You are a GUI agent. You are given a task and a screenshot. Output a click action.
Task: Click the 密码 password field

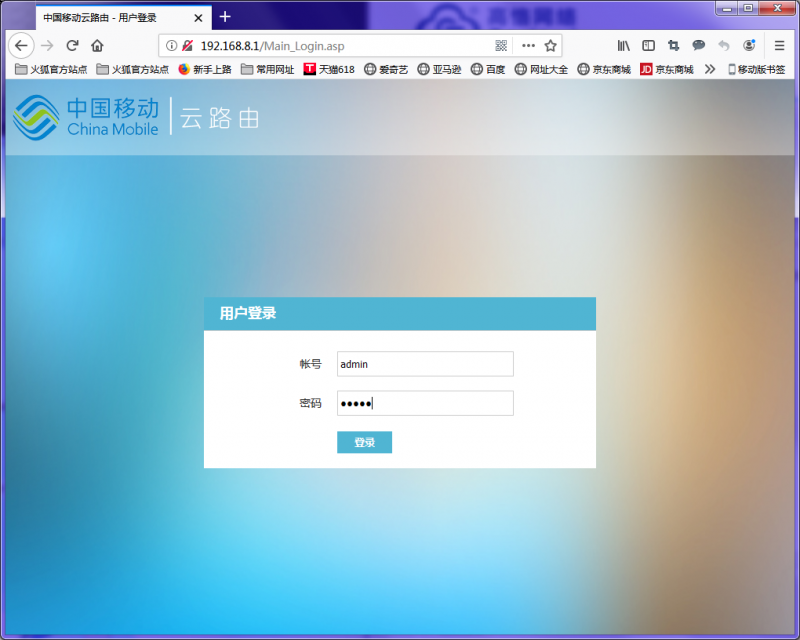pyautogui.click(x=425, y=403)
